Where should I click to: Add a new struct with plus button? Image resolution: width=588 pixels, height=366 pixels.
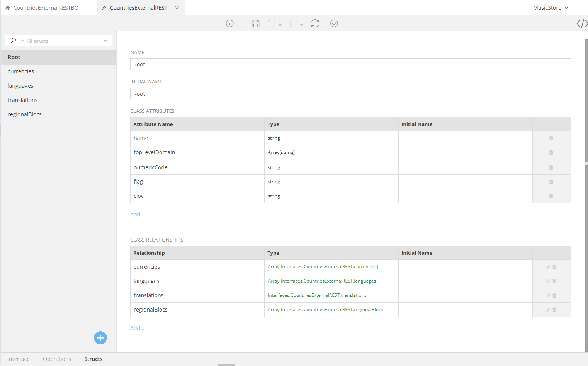click(100, 338)
